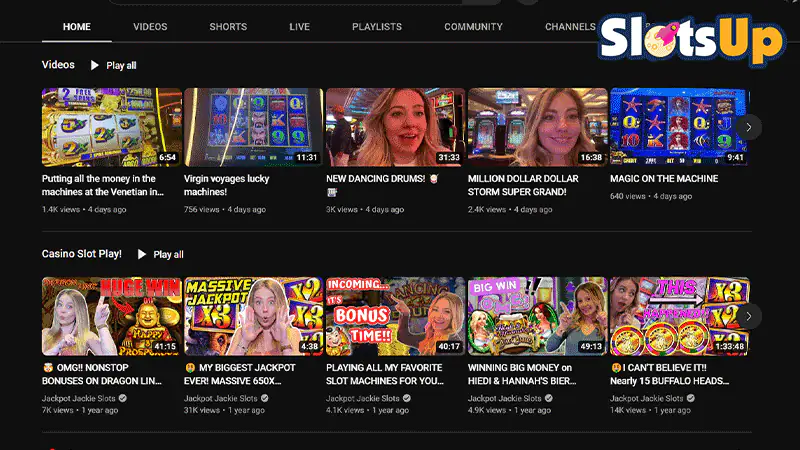Image resolution: width=800 pixels, height=450 pixels.
Task: Open THIS HAPPENED buffalo video thumbnail
Action: pos(680,316)
